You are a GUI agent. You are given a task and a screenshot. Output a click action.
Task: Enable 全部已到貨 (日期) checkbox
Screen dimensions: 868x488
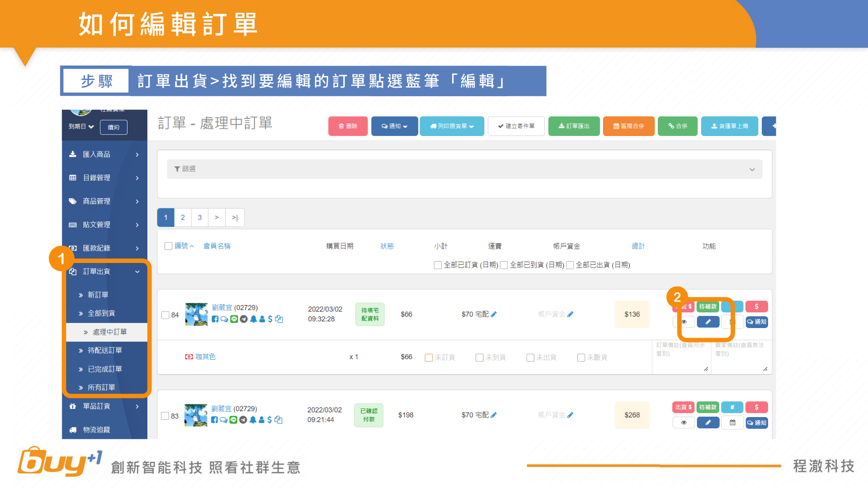504,265
